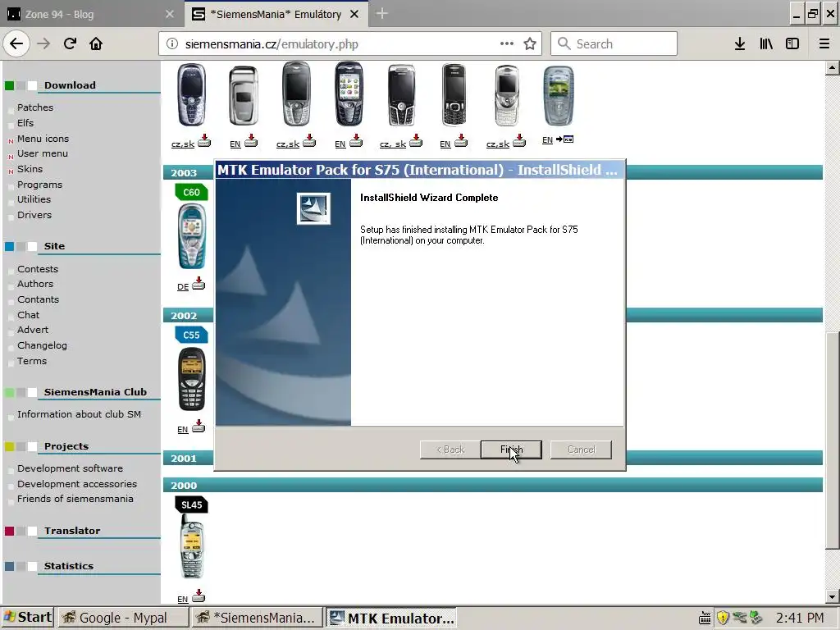The height and width of the screenshot is (630, 840).
Task: Open the Programs link
Action: [x=39, y=185]
